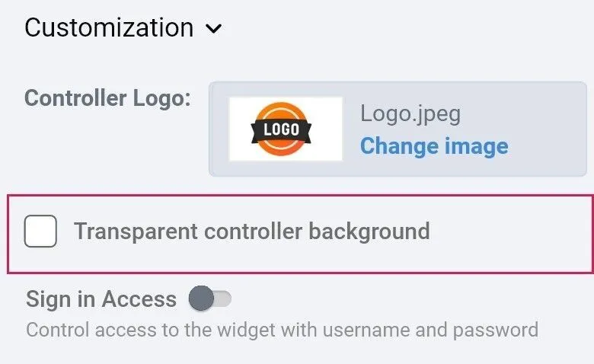
Task: Click the track of Sign in Access switch
Action: tap(222, 299)
